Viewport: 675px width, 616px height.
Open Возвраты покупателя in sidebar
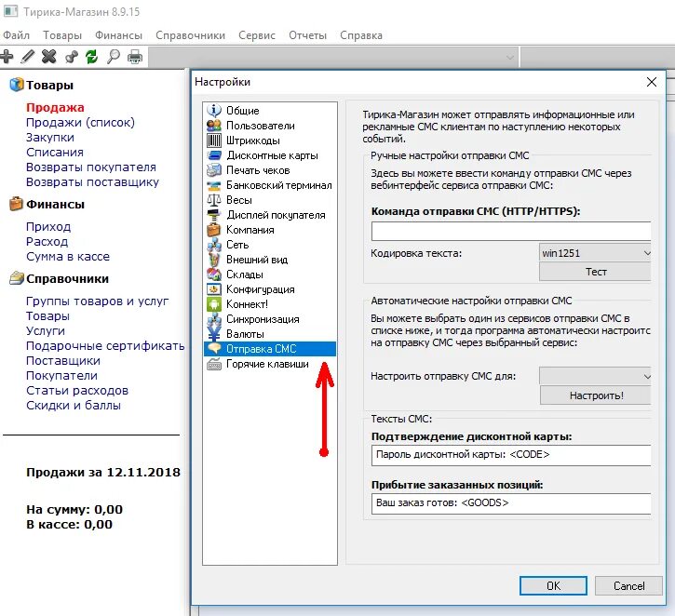click(x=91, y=167)
